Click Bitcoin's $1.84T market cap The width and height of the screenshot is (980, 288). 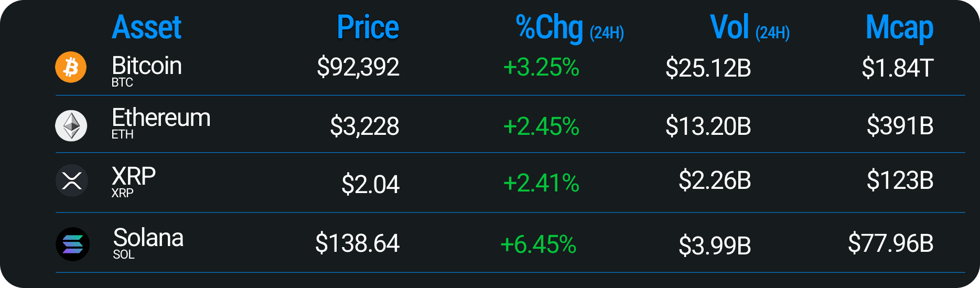click(x=897, y=68)
